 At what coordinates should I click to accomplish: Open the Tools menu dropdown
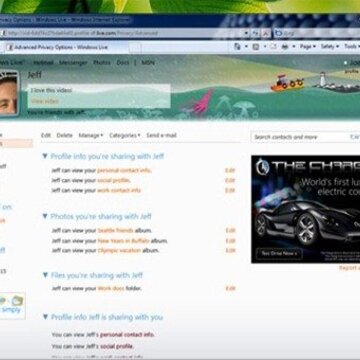(x=352, y=47)
